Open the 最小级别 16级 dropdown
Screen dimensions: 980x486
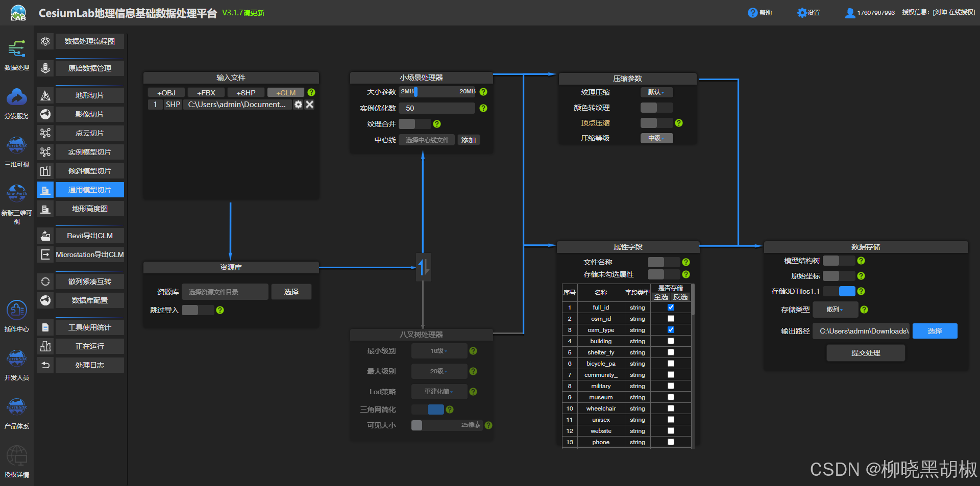click(439, 351)
